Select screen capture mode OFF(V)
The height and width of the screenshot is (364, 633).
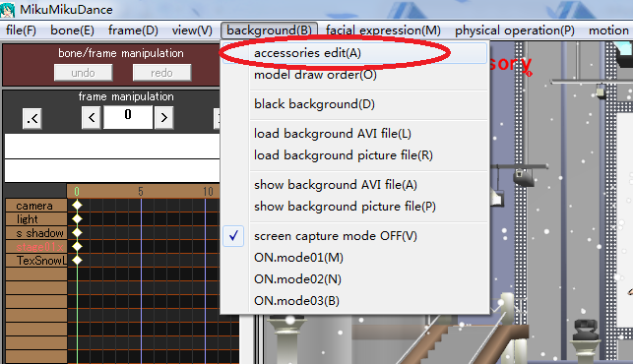pyautogui.click(x=354, y=236)
